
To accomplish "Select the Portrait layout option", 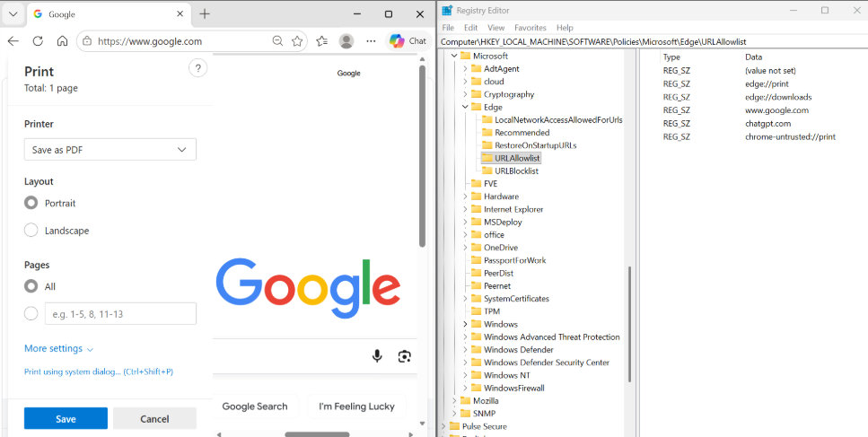I will pyautogui.click(x=31, y=203).
